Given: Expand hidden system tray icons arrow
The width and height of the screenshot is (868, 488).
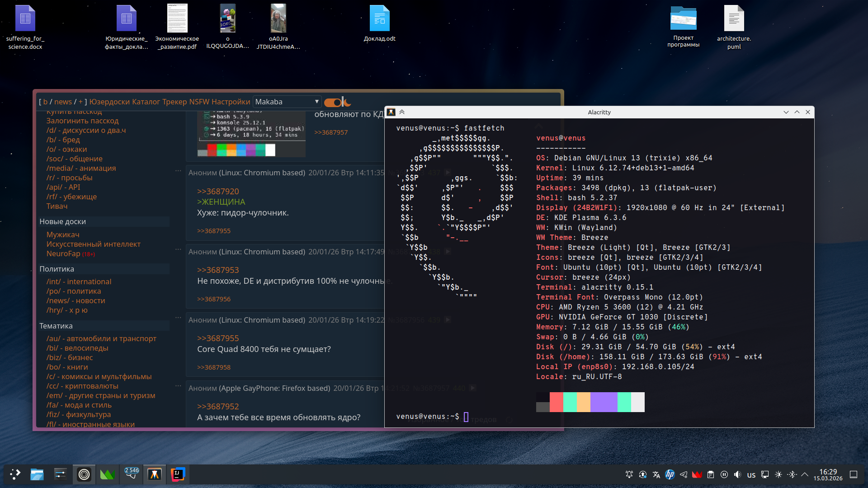Looking at the screenshot, I should click(805, 474).
